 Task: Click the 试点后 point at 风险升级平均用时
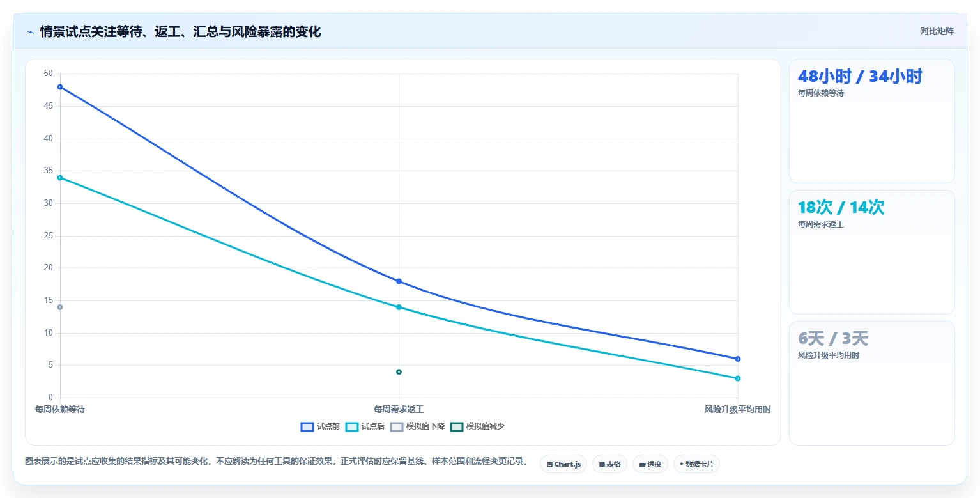(738, 378)
